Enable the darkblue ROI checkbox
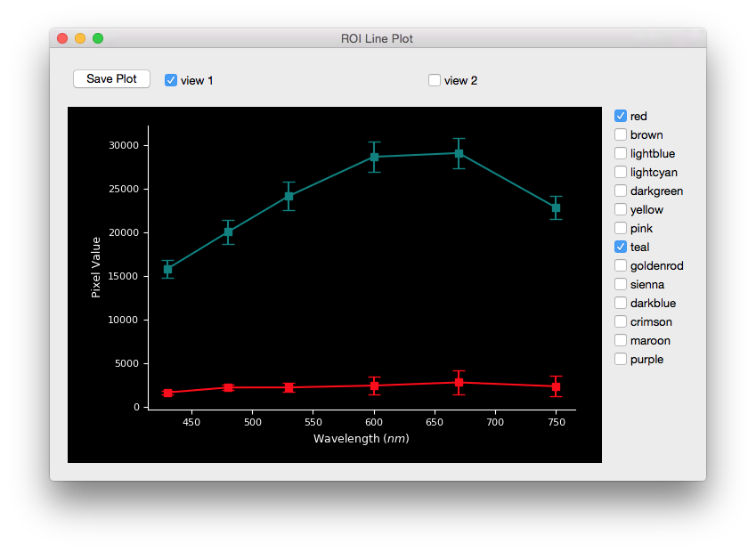Viewport: 756px width, 552px height. (x=621, y=303)
